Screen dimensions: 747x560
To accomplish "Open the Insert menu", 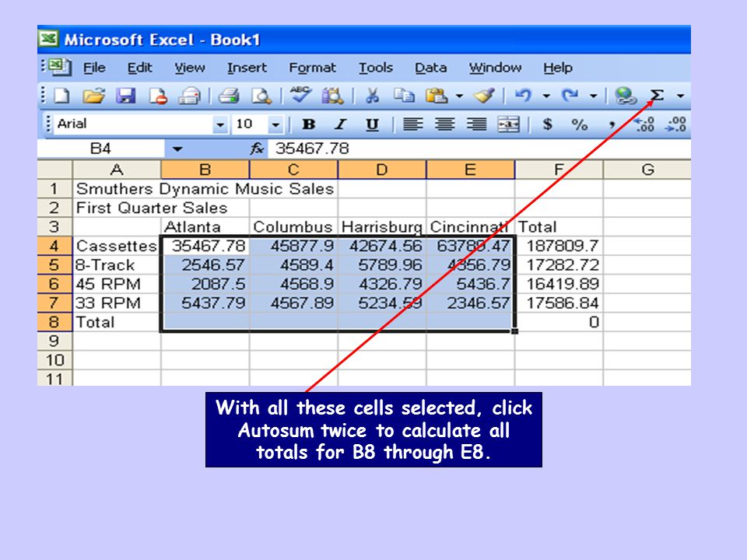I will click(247, 68).
